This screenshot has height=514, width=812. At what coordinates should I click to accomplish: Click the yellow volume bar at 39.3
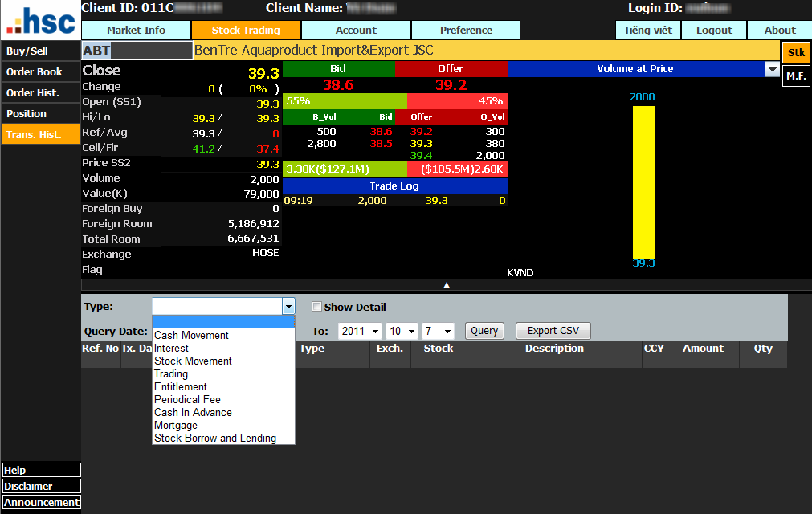[643, 182]
